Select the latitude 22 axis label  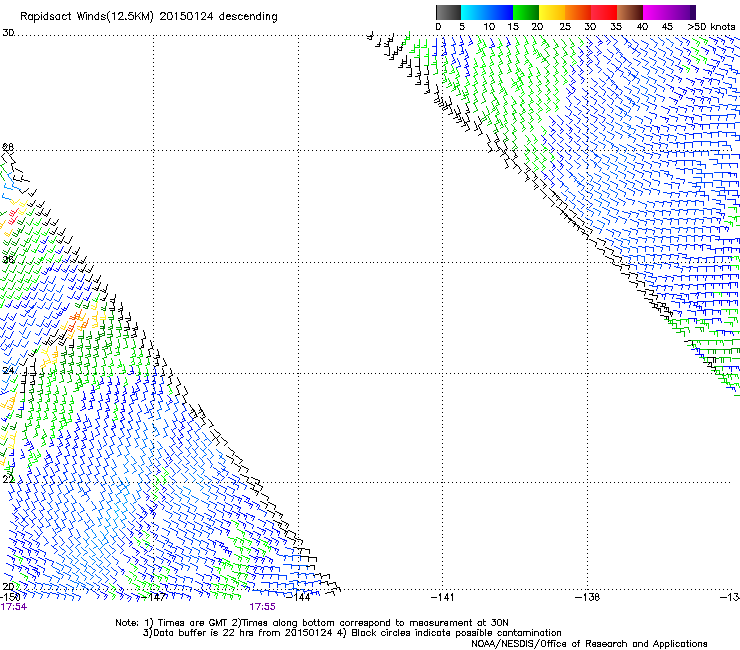[x=8, y=480]
